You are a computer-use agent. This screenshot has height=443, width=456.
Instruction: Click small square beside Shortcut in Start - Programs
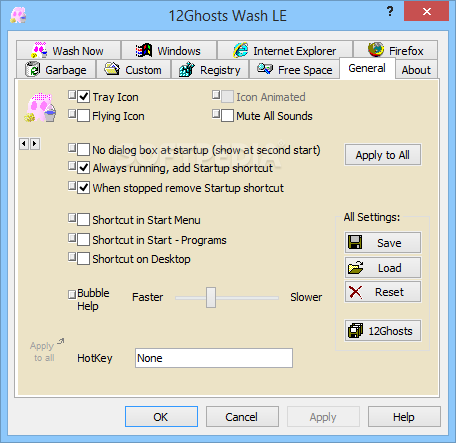coord(72,238)
